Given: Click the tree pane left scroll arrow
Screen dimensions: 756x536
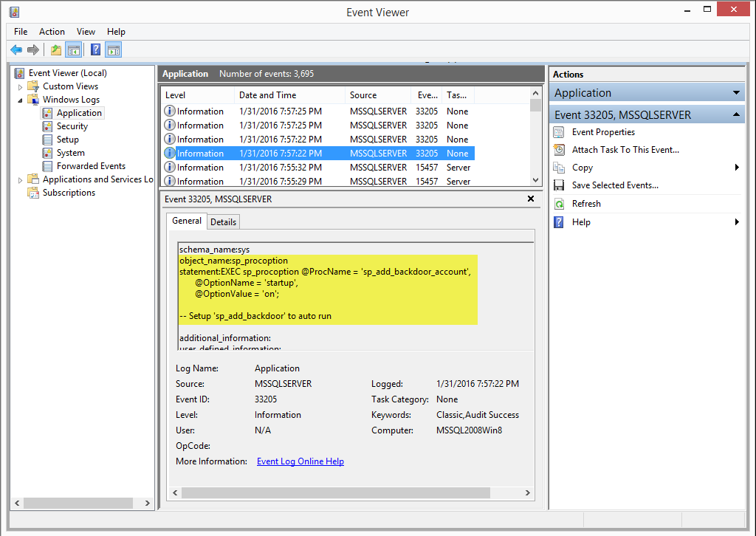Looking at the screenshot, I should (18, 504).
